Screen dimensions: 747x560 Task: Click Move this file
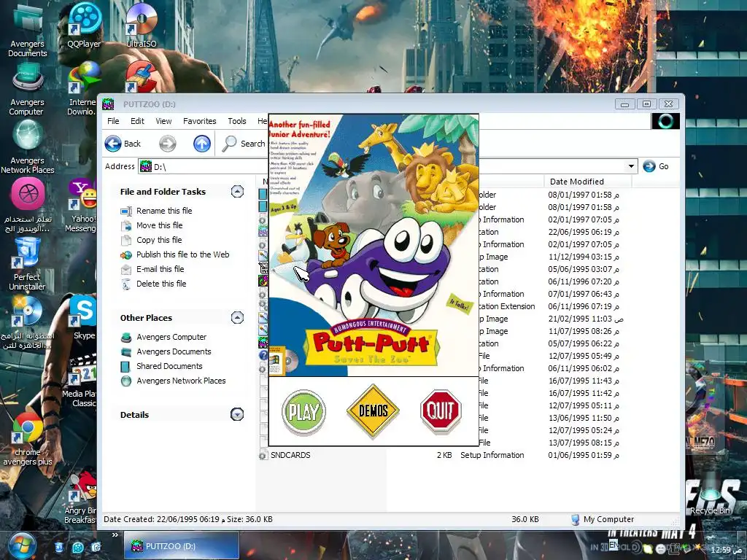point(160,225)
